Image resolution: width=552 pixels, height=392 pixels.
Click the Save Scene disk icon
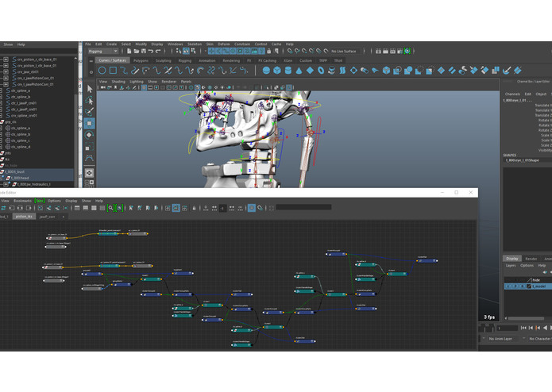pos(144,52)
